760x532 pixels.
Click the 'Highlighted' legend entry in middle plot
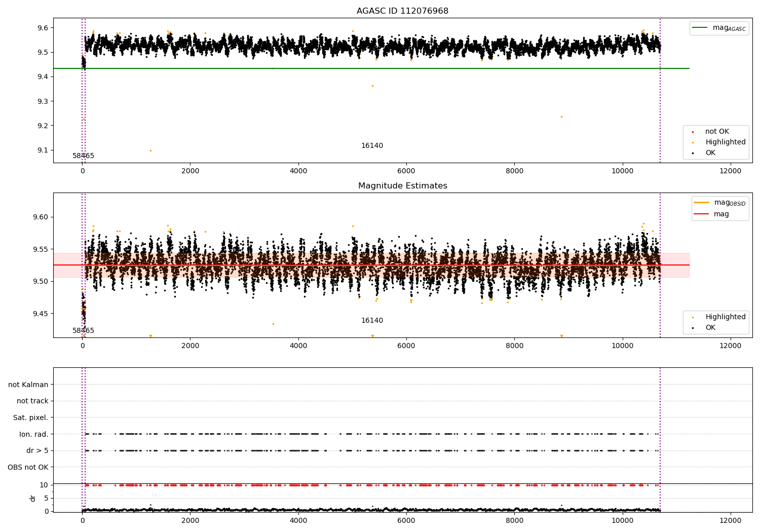click(725, 317)
